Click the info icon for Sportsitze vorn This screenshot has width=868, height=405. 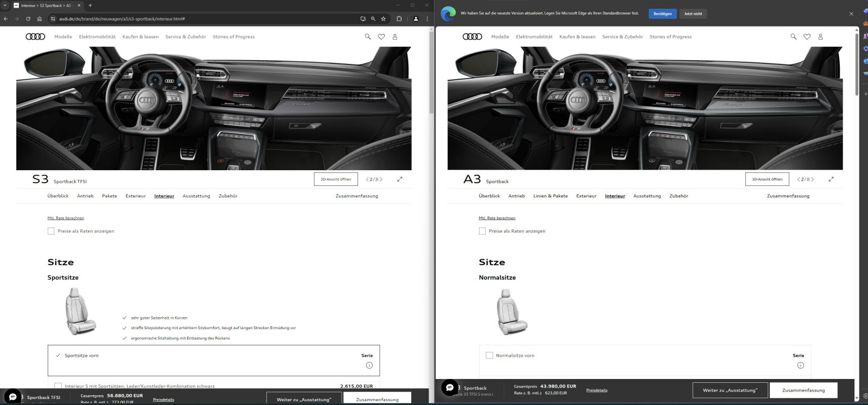(369, 365)
